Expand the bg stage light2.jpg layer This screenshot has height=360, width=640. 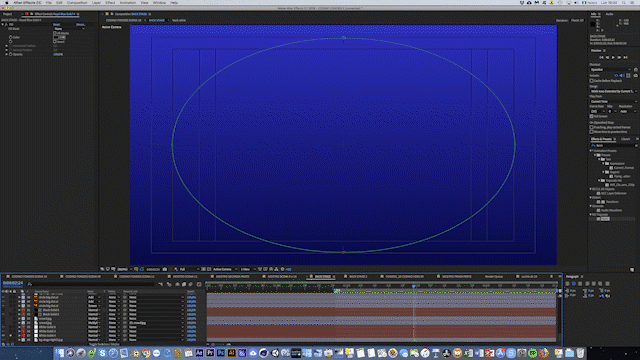[x=19, y=340]
